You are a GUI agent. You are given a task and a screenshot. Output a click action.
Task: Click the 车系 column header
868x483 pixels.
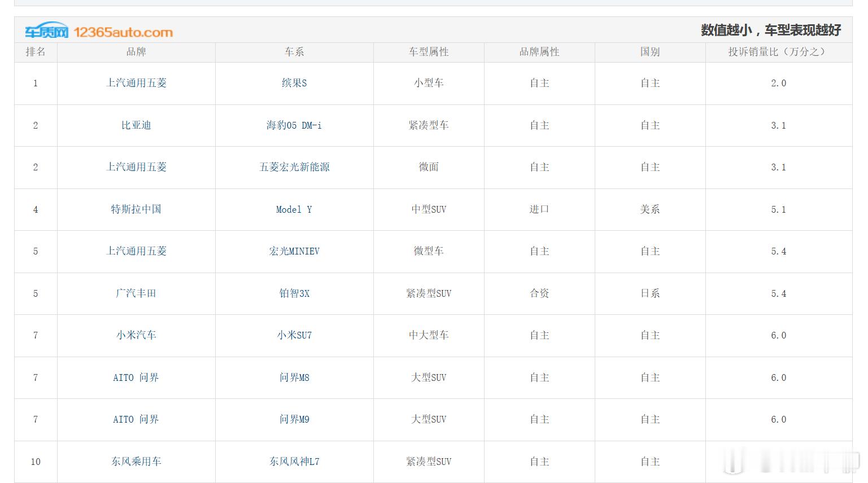(294, 52)
